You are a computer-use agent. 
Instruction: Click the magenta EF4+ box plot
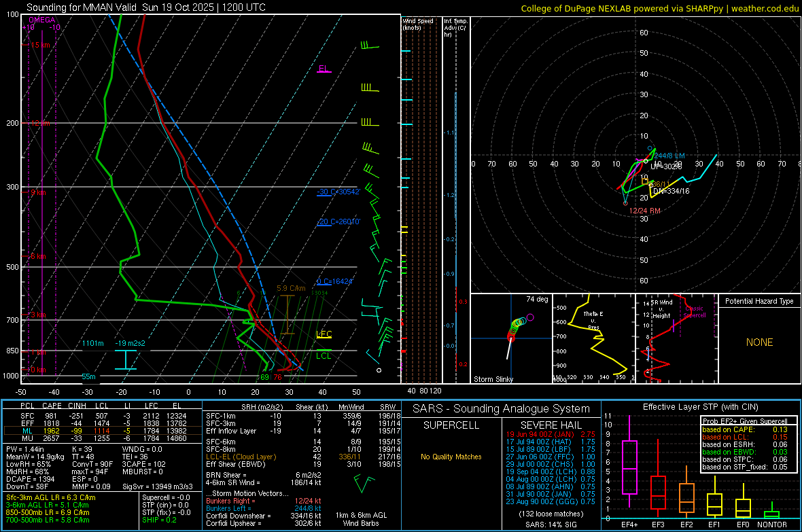pos(629,461)
